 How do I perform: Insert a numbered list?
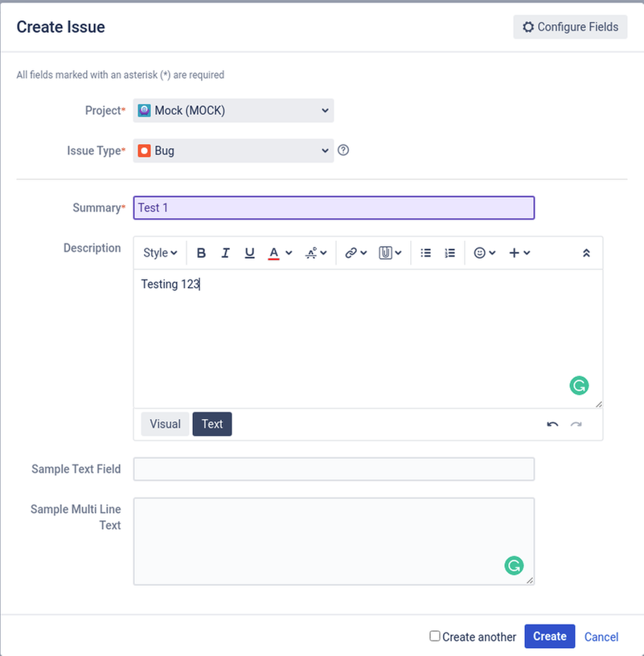[x=450, y=252]
